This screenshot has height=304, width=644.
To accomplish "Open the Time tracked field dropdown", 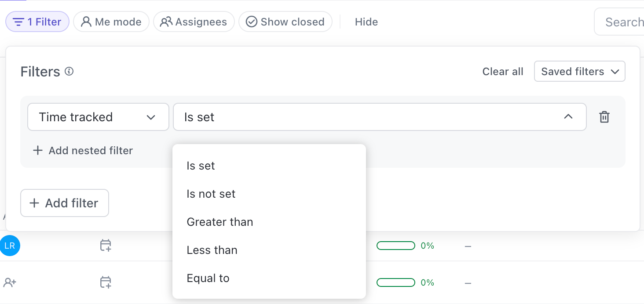I will 98,117.
